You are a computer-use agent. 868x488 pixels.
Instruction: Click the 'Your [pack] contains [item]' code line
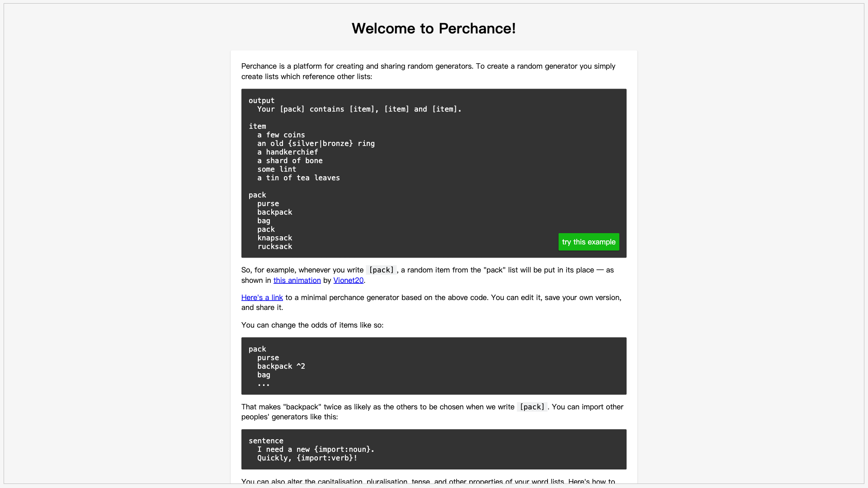coord(359,109)
